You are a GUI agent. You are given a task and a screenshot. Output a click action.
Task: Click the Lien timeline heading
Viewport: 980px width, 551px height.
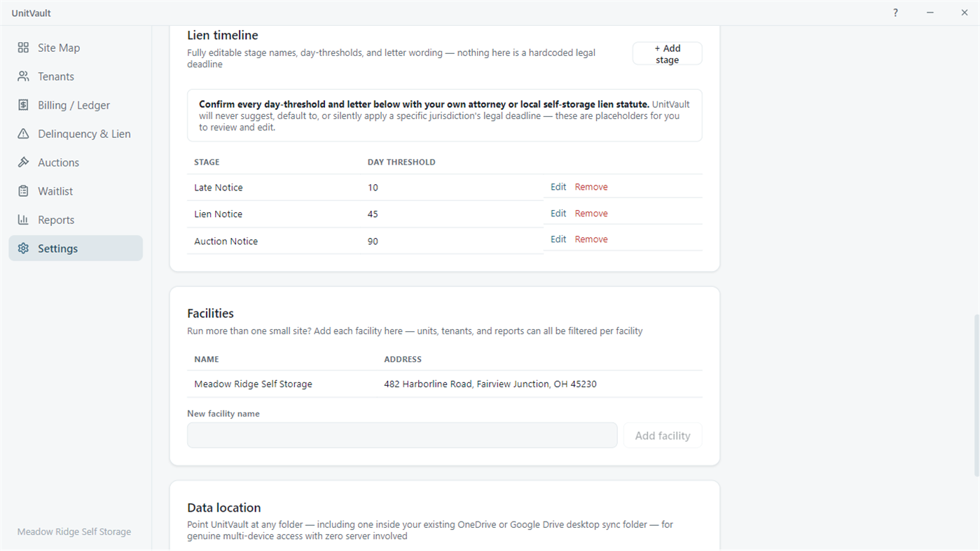[x=223, y=35]
